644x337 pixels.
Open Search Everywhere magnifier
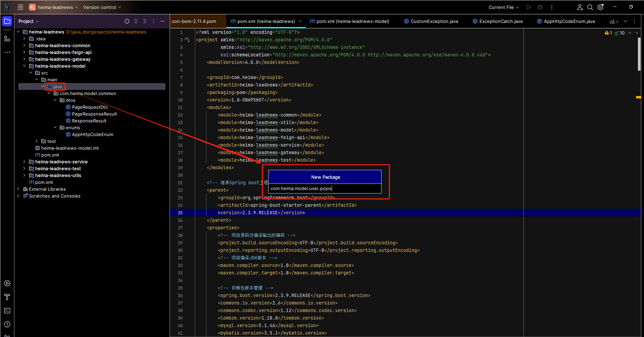click(x=590, y=7)
